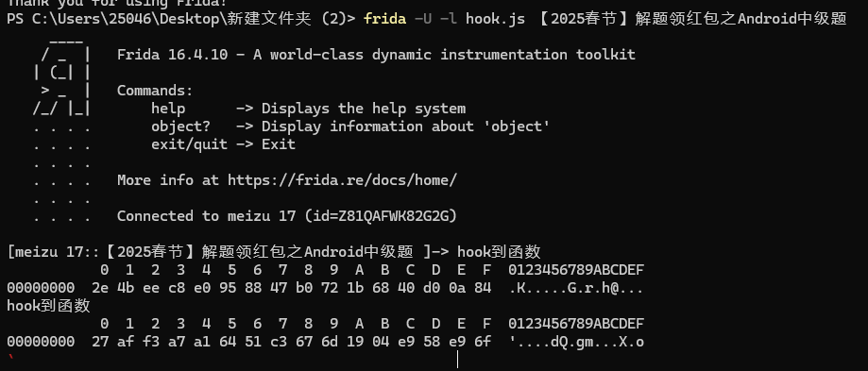Click ASCII column '.K.....G.r.h@...'
Image resolution: width=868 pixels, height=371 pixels.
pyautogui.click(x=576, y=288)
